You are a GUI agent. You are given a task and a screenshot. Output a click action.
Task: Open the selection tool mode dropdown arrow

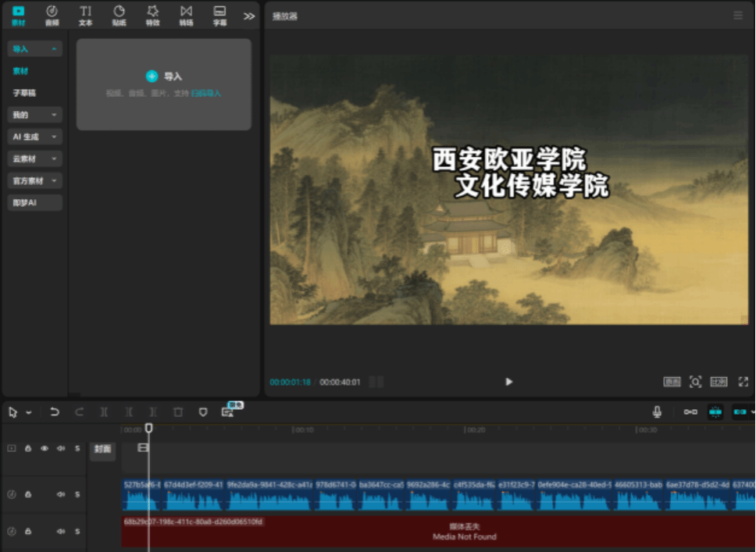(29, 412)
